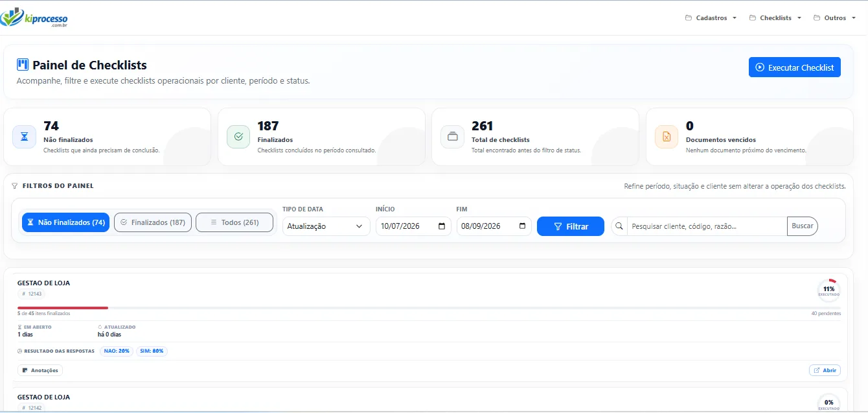Select the Finalizados (187) filter
868x413 pixels.
[x=153, y=222]
